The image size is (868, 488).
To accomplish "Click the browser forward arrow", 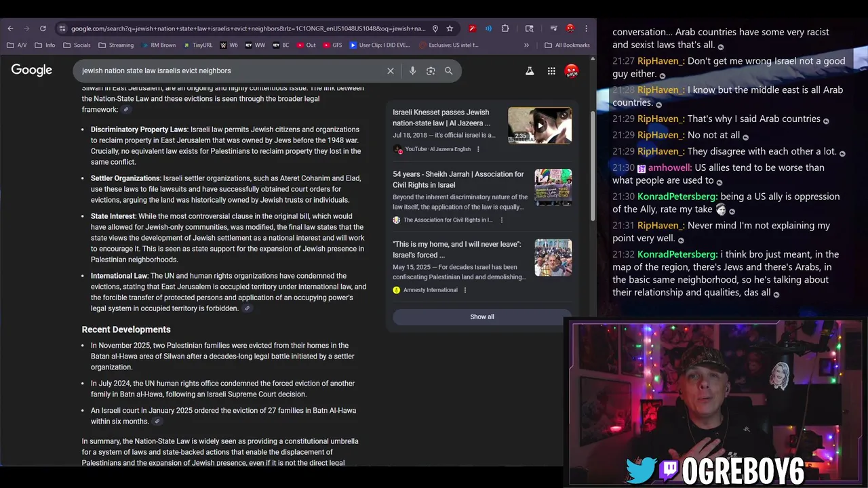I will [x=26, y=28].
